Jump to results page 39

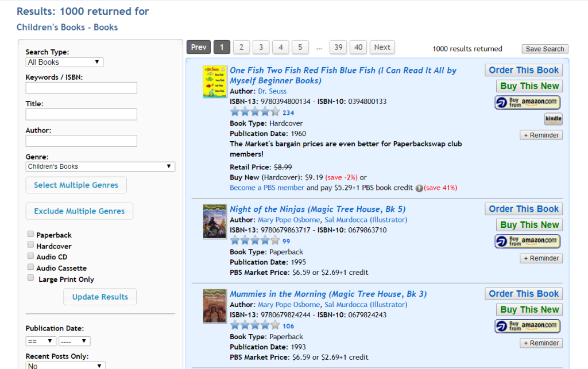[338, 47]
